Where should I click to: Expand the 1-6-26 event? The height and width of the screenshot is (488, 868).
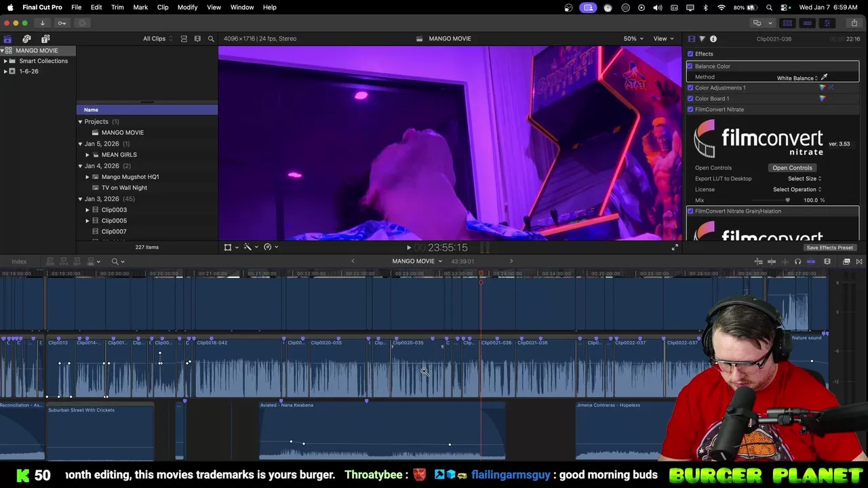pos(5,72)
